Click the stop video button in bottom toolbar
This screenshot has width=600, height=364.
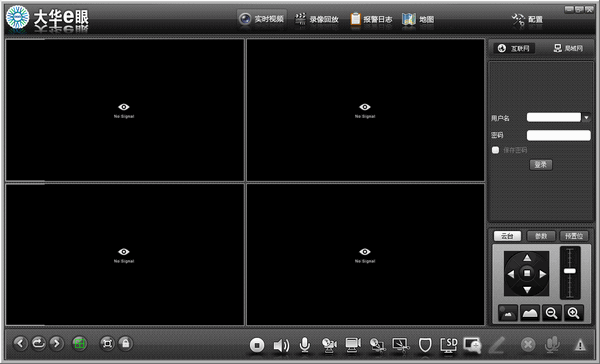coord(257,345)
